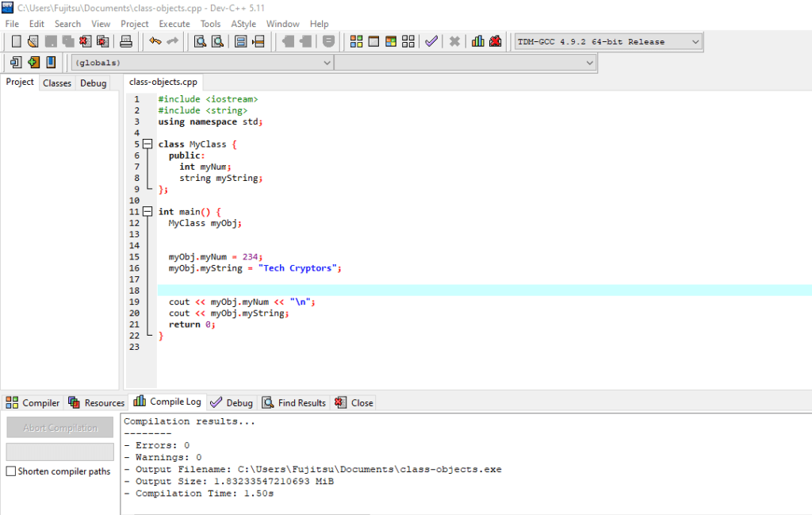
Task: Start debugging with the checkmark icon
Action: [431, 41]
